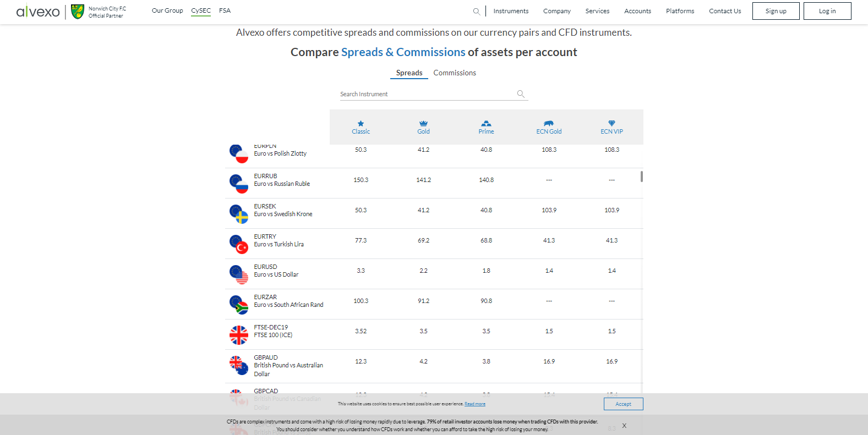Accept the cookies notice

pos(624,404)
